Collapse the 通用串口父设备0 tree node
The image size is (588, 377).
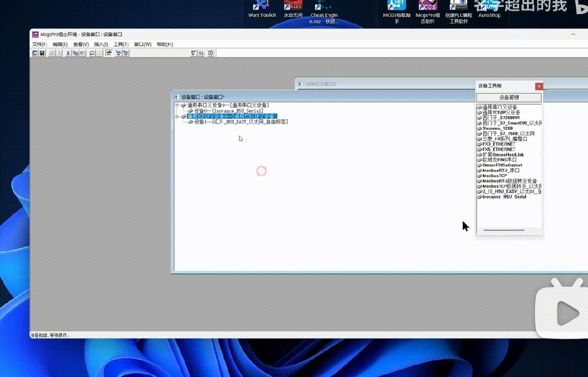click(177, 105)
